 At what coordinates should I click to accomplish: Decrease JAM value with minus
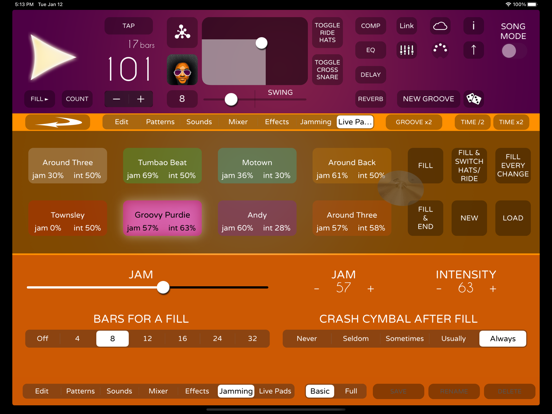[316, 289]
